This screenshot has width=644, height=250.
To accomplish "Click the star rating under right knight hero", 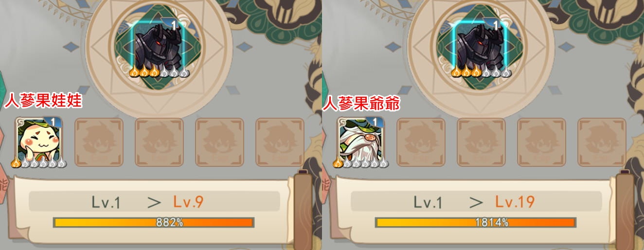I will point(481,72).
